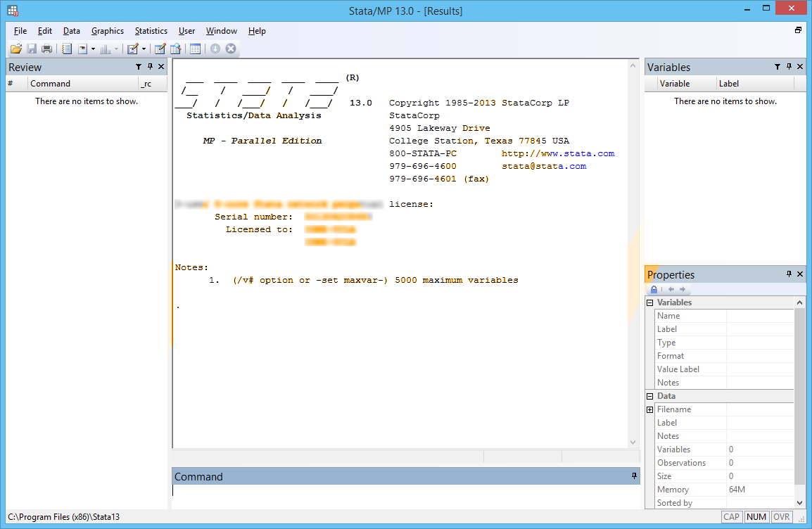Close the Properties panel
The width and height of the screenshot is (812, 529).
tap(800, 274)
